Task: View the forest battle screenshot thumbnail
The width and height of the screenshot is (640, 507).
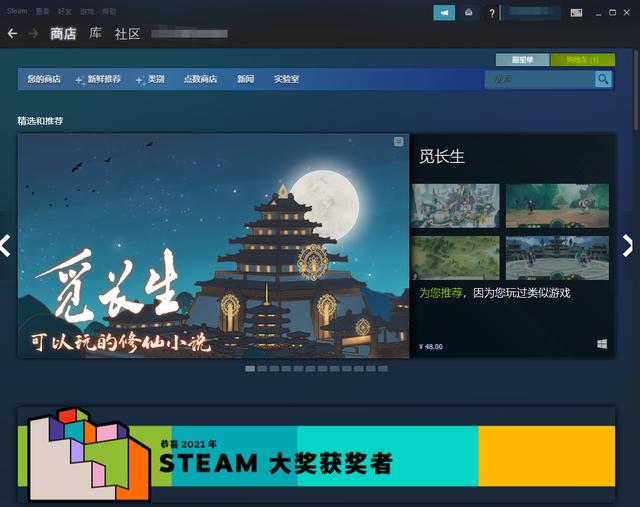Action: point(557,206)
